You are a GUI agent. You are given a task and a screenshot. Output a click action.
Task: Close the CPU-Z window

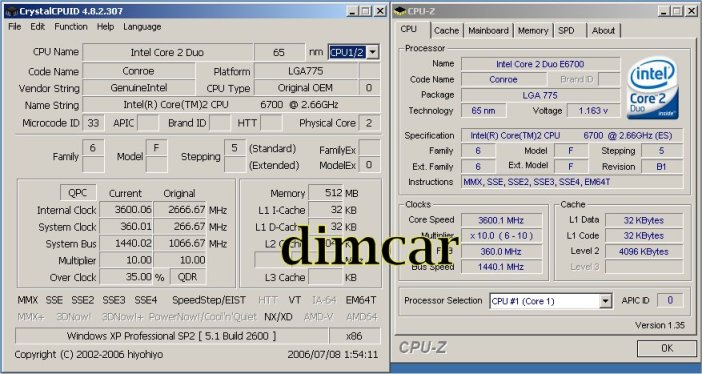(692, 11)
